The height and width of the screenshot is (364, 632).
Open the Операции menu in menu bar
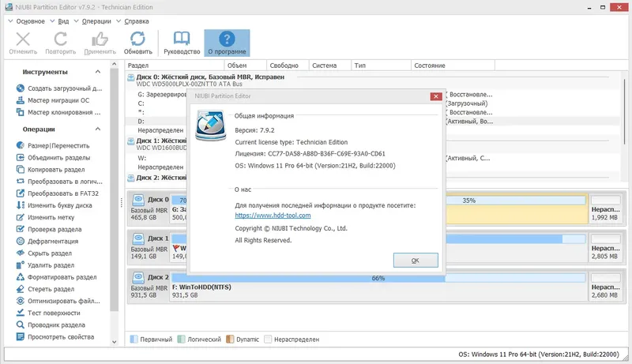pos(96,21)
